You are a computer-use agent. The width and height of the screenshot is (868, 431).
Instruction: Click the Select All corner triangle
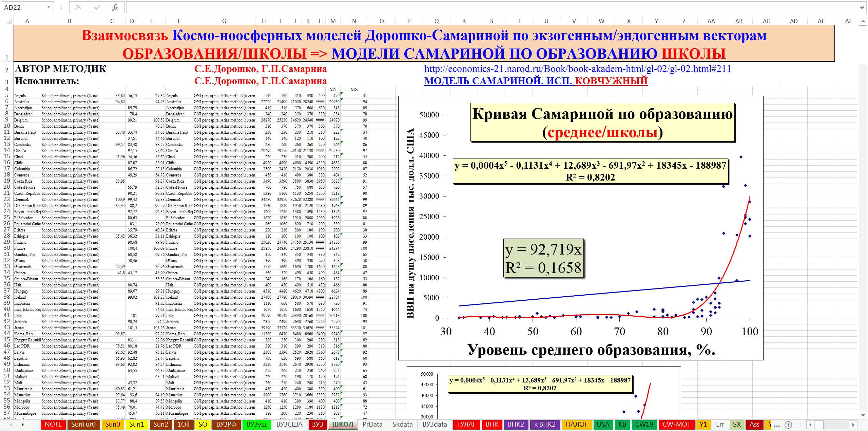[x=9, y=21]
